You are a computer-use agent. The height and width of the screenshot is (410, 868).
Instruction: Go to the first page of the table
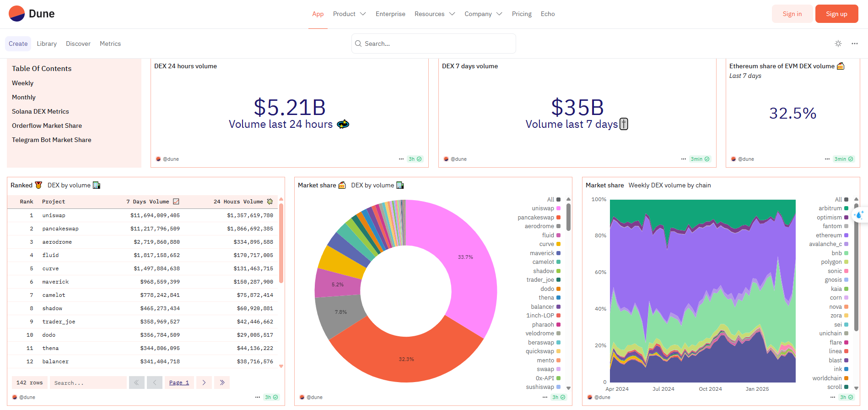[x=136, y=383]
